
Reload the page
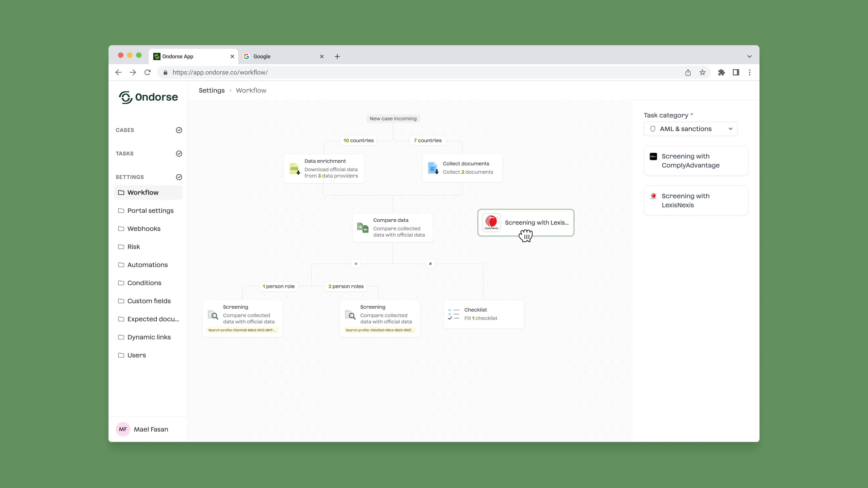148,72
